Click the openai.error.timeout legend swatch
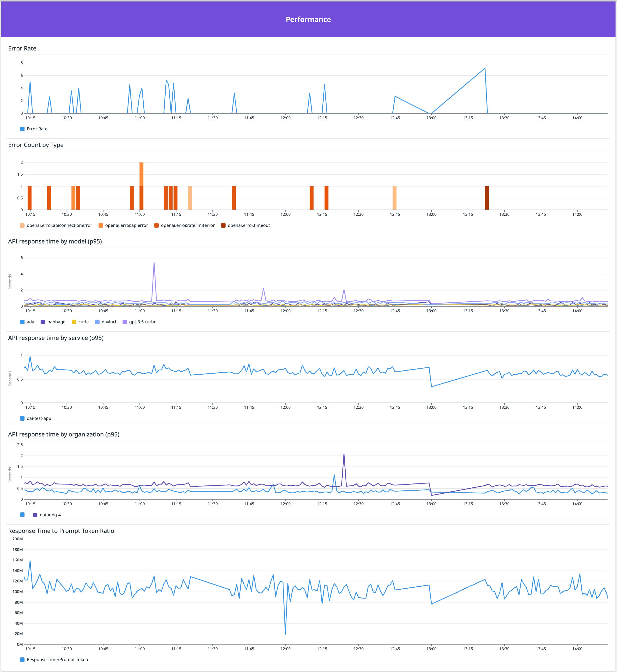617x672 pixels. pos(223,225)
